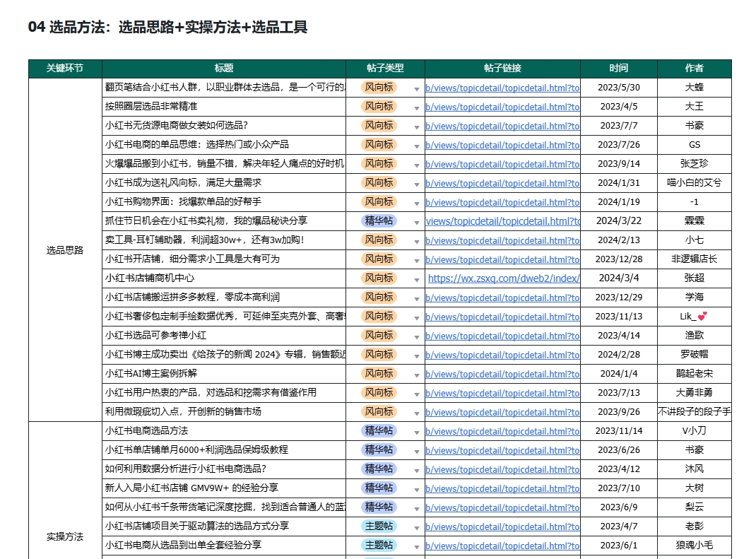756x559 pixels.
Task: Select author cell 狼魂小毛
Action: [x=695, y=545]
